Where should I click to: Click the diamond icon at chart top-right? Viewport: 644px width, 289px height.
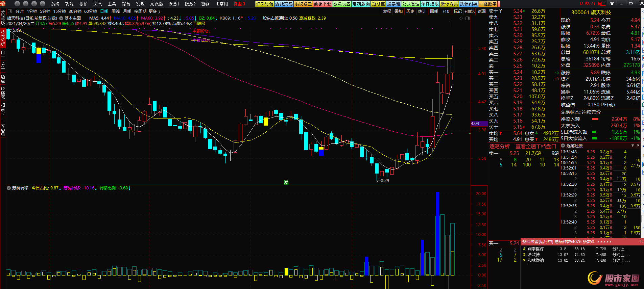pos(461,18)
